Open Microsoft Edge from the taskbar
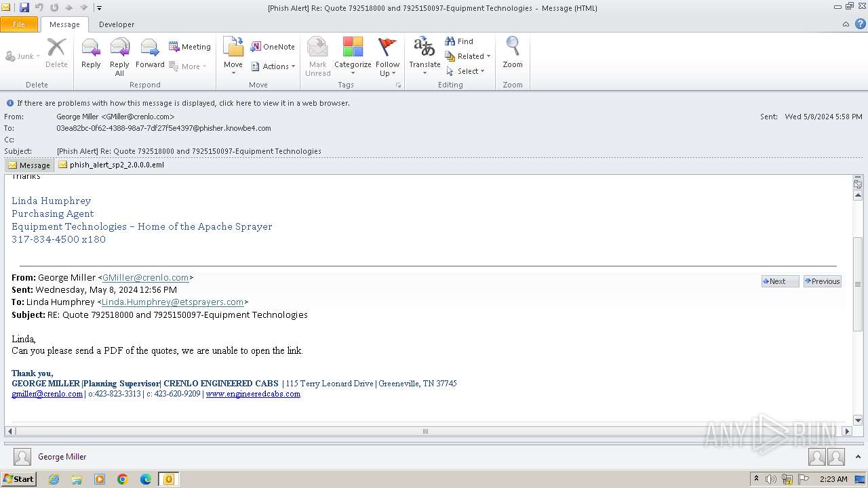The width and height of the screenshot is (868, 488). pos(146,479)
